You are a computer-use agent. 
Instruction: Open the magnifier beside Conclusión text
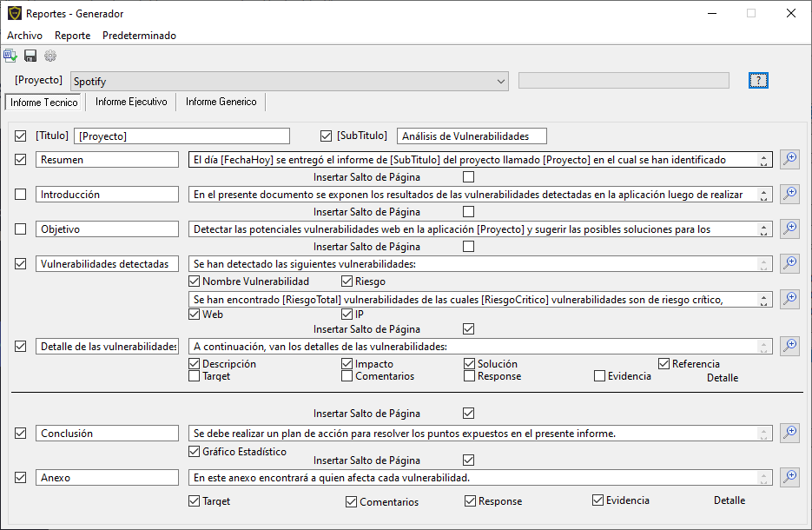789,433
